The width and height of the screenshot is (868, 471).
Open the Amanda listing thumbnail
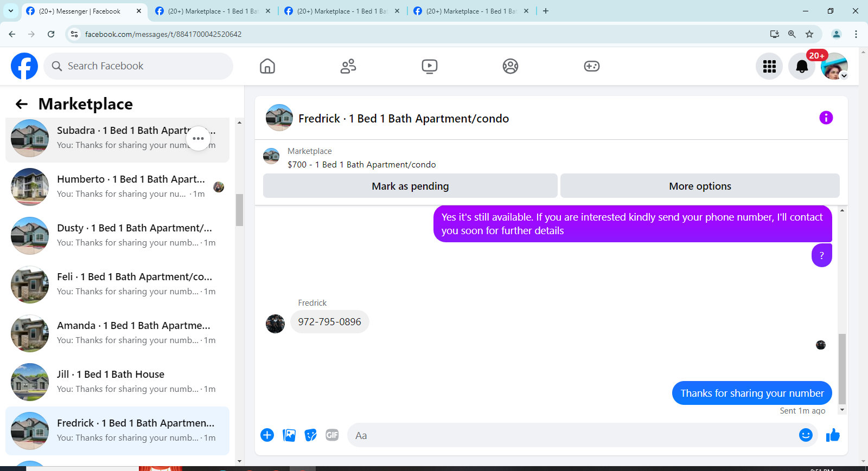click(x=30, y=333)
